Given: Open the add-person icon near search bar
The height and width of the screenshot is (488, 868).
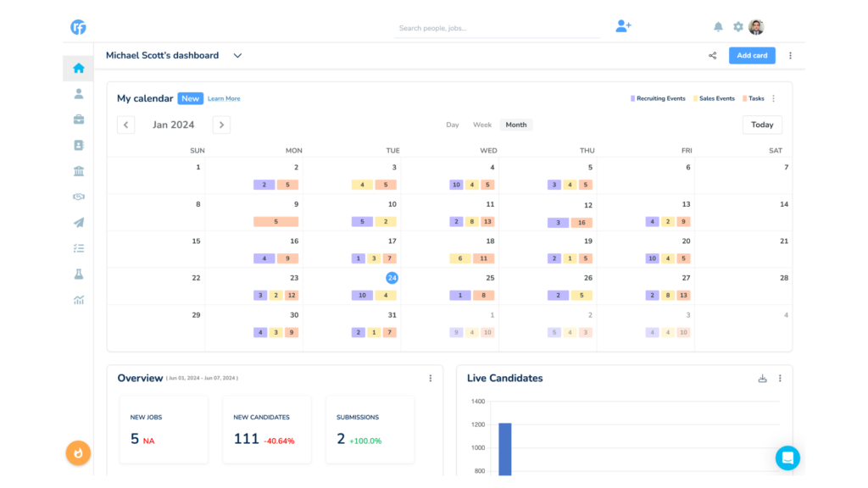Looking at the screenshot, I should tap(623, 25).
